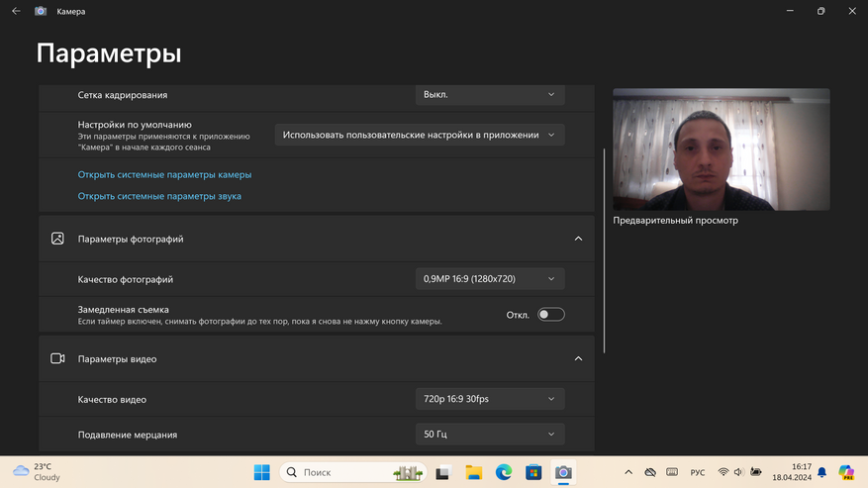Click the Camera app taskbar icon
The image size is (868, 488).
point(563,472)
